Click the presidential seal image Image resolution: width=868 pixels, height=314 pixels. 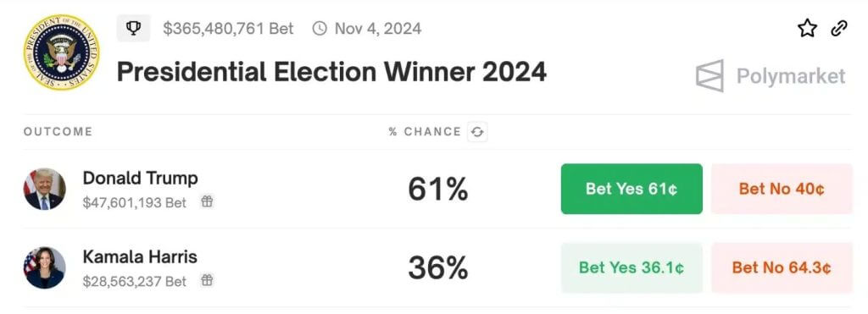(x=61, y=52)
